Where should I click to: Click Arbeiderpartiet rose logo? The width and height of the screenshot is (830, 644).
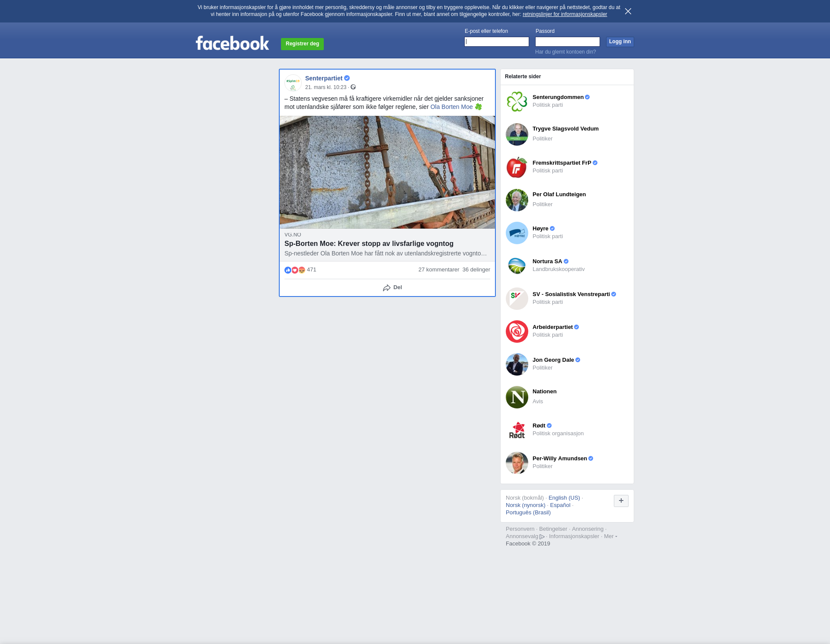point(517,332)
